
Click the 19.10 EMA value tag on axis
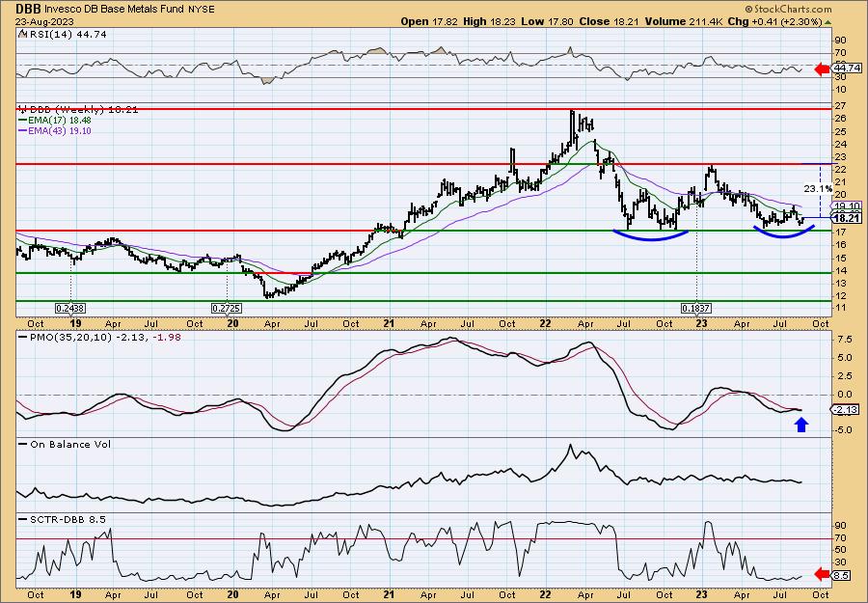849,206
